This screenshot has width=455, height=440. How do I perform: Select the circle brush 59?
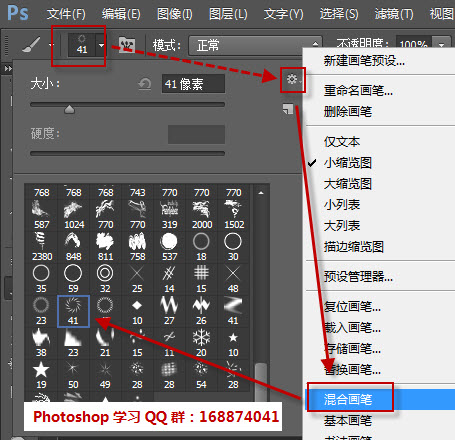coord(73,279)
